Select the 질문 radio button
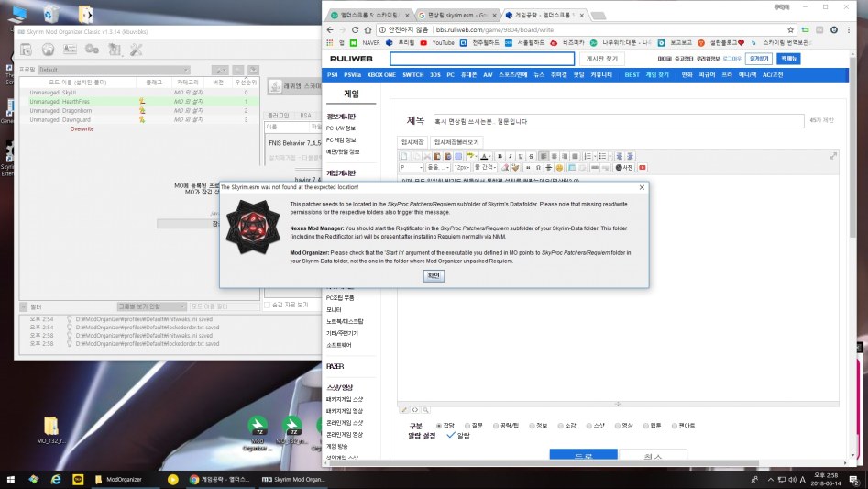868x489 pixels. tap(467, 426)
